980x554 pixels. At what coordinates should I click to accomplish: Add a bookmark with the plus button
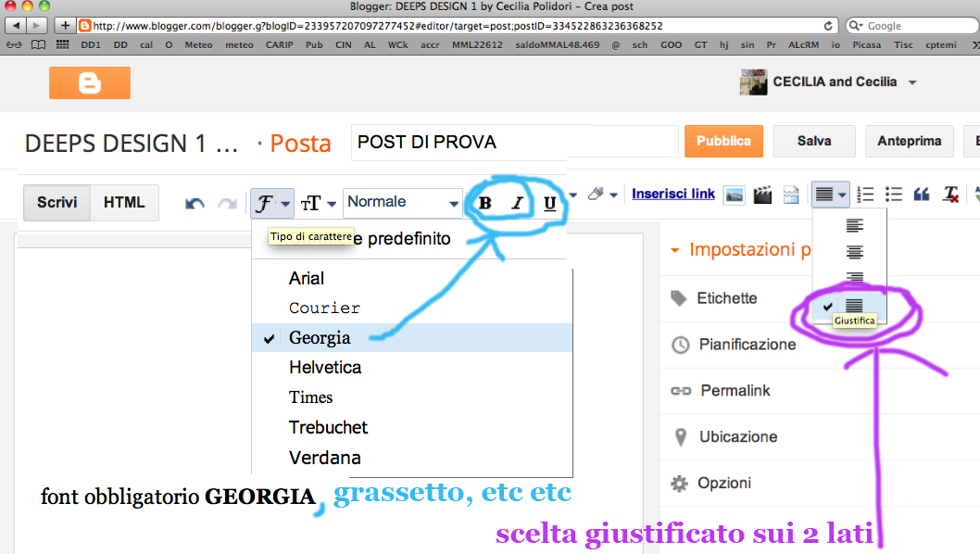pos(65,26)
